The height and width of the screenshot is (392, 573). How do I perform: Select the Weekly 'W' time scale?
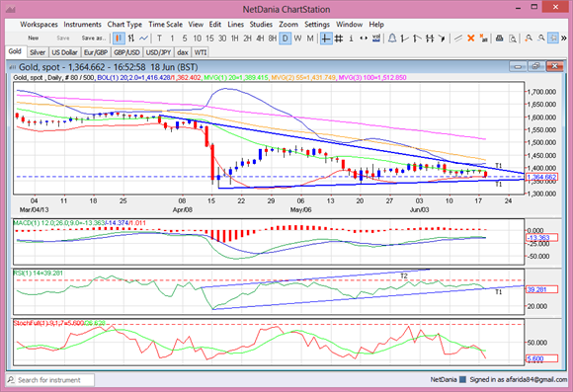pos(297,38)
